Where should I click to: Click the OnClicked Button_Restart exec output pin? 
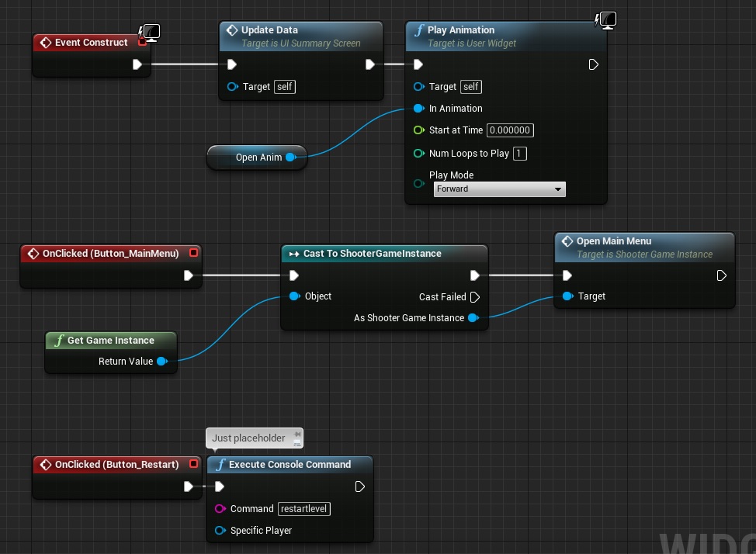click(x=189, y=486)
